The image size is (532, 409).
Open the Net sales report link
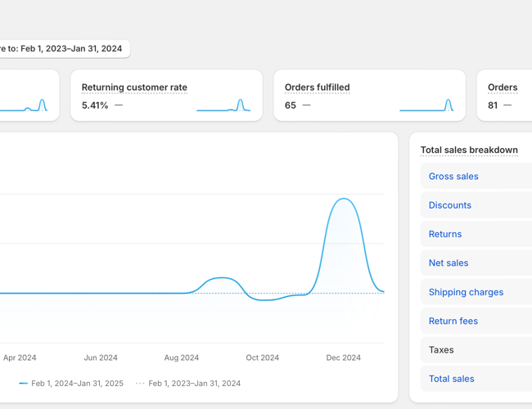click(449, 263)
